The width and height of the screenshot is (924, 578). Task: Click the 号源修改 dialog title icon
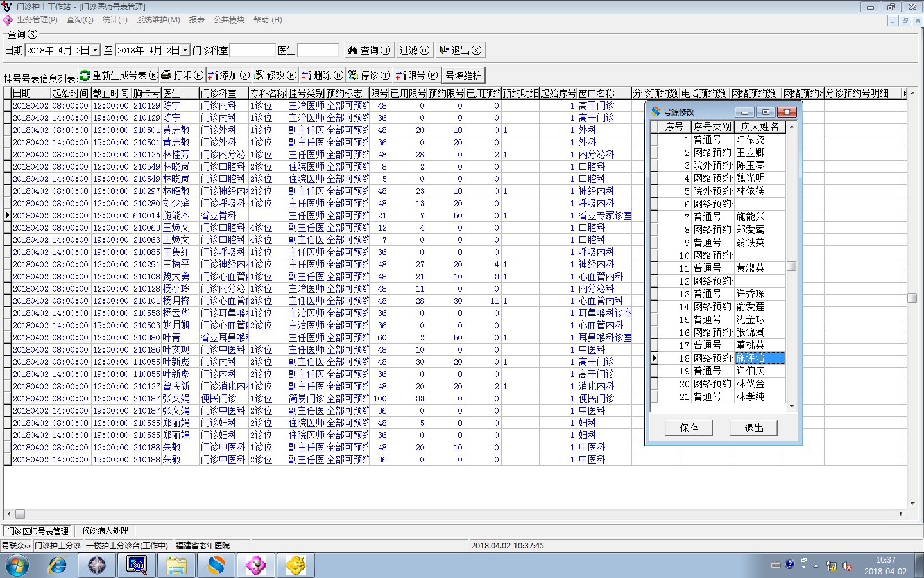pyautogui.click(x=655, y=112)
